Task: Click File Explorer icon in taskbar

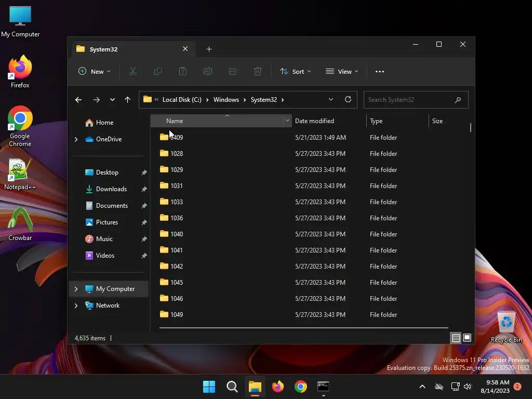Action: click(255, 387)
